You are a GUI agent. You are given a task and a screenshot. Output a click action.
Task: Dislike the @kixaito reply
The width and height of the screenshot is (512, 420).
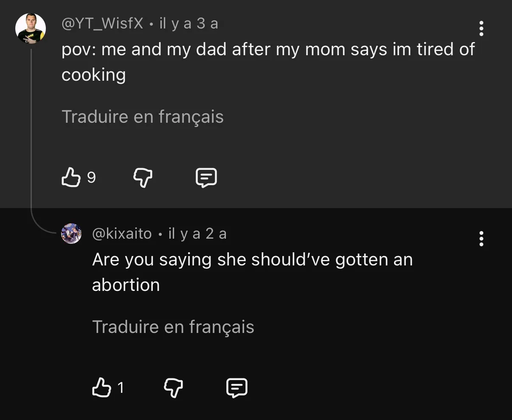[174, 388]
